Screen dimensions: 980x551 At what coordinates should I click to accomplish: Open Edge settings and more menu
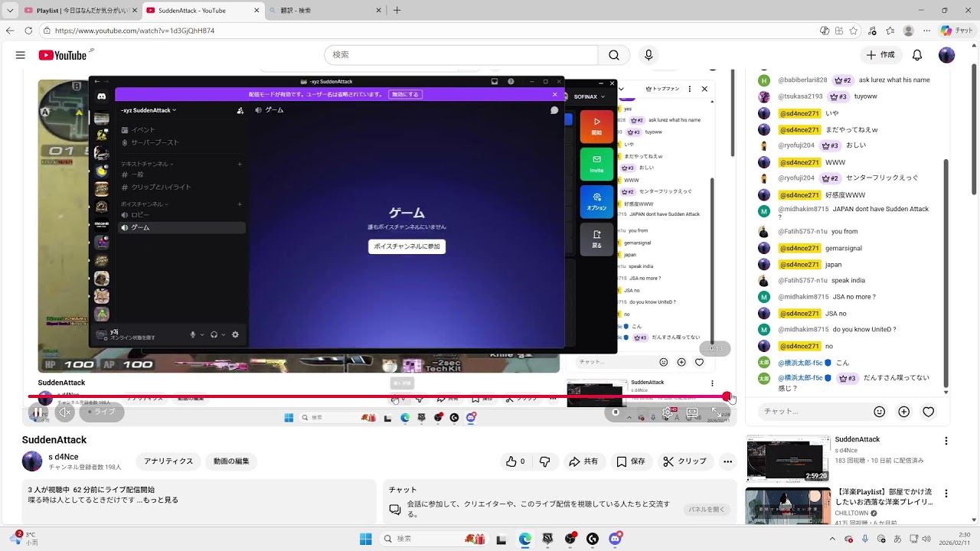927,31
